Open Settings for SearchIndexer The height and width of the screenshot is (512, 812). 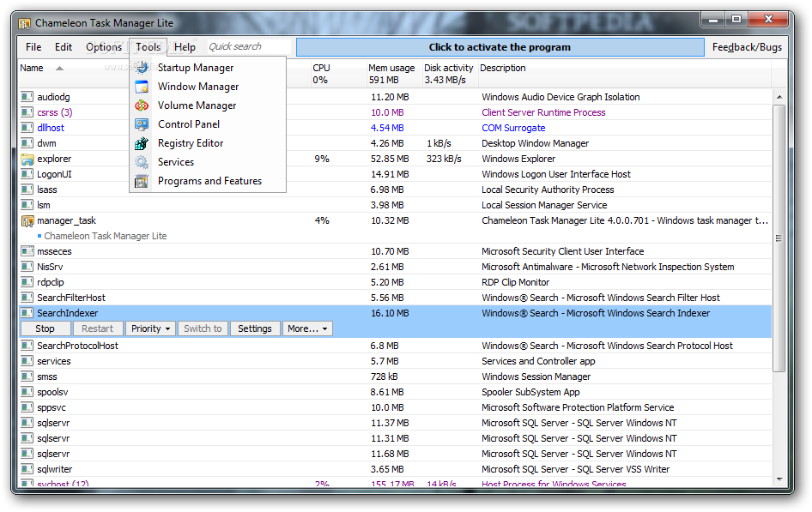pos(255,328)
